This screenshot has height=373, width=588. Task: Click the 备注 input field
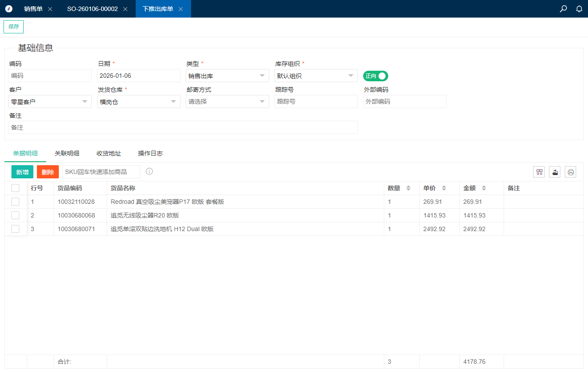point(183,127)
